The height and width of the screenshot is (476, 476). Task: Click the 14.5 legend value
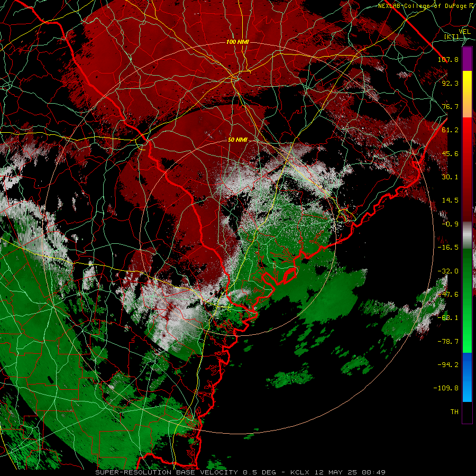coord(450,200)
